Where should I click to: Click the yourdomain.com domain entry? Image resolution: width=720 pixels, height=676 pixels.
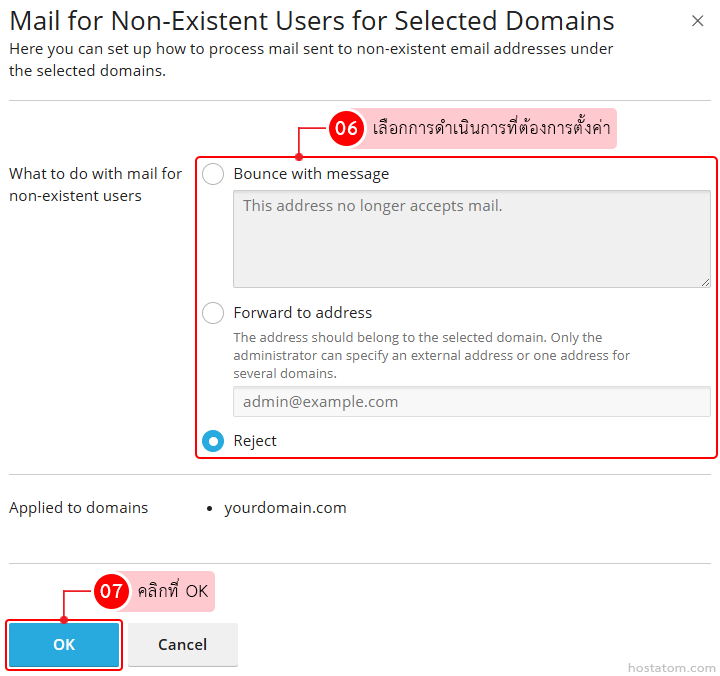285,508
